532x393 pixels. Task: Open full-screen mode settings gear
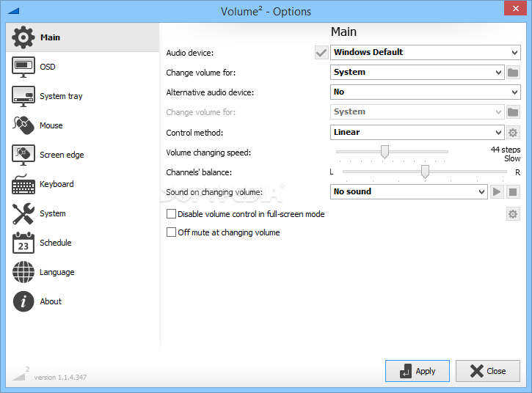tap(513, 214)
